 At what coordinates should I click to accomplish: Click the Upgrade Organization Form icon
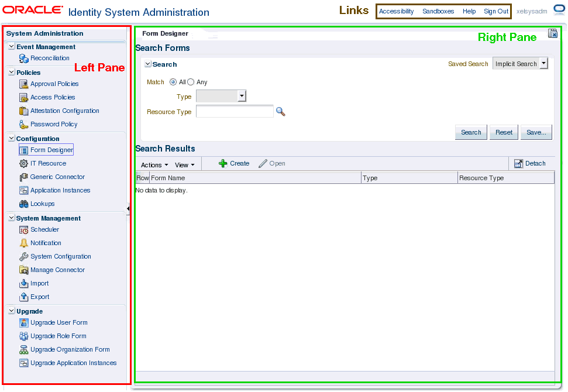click(23, 350)
